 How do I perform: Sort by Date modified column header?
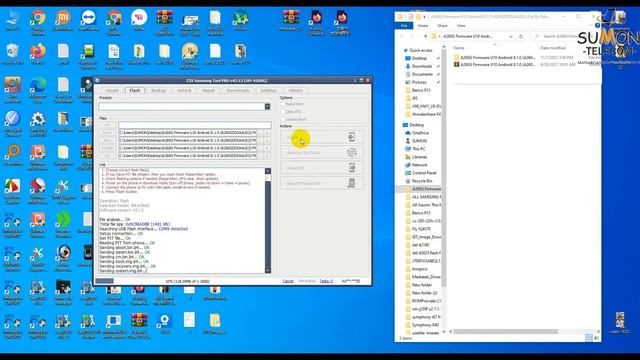pyautogui.click(x=553, y=48)
